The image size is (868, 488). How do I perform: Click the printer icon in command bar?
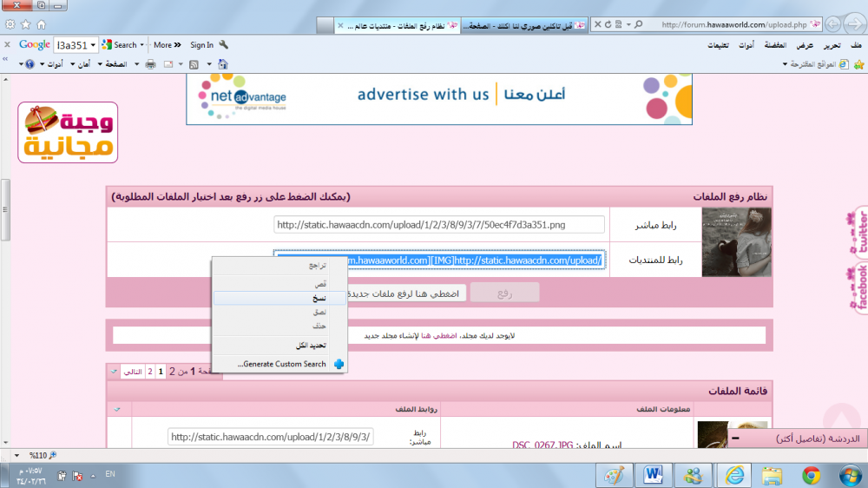point(150,64)
